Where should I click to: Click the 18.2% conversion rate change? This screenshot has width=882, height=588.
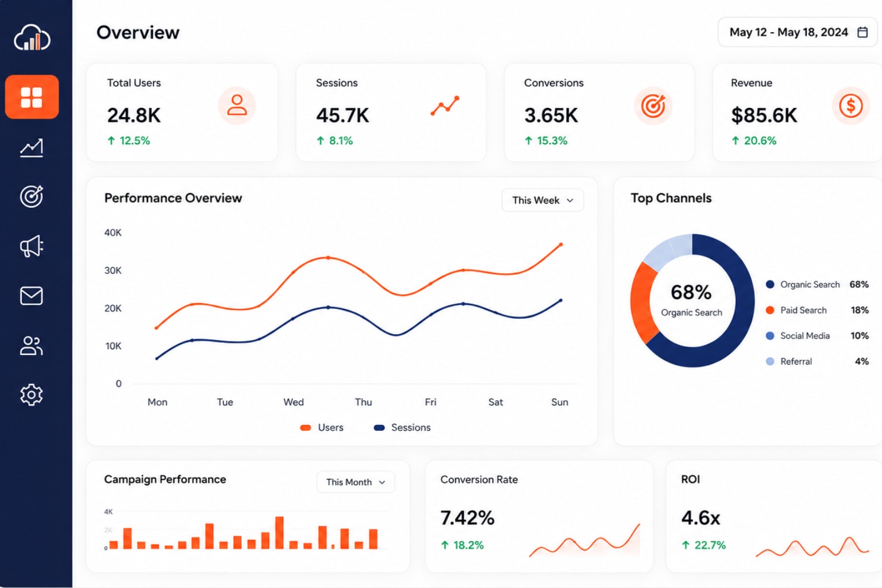[x=462, y=545]
